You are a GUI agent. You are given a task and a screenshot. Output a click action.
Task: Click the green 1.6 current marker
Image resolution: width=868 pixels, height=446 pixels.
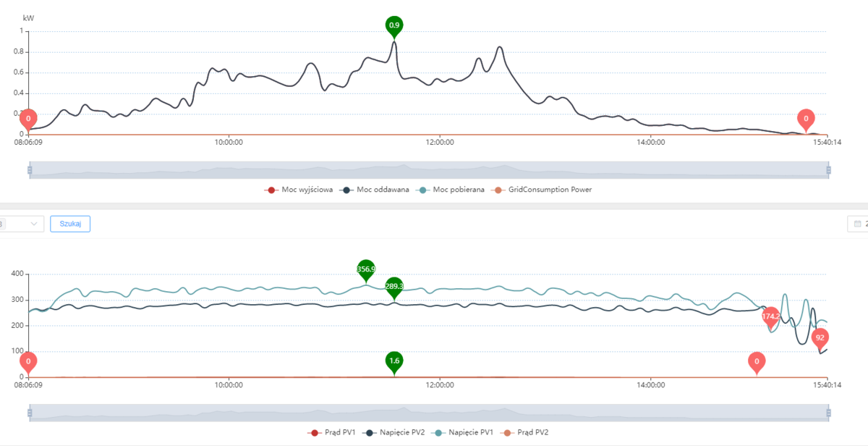click(394, 360)
